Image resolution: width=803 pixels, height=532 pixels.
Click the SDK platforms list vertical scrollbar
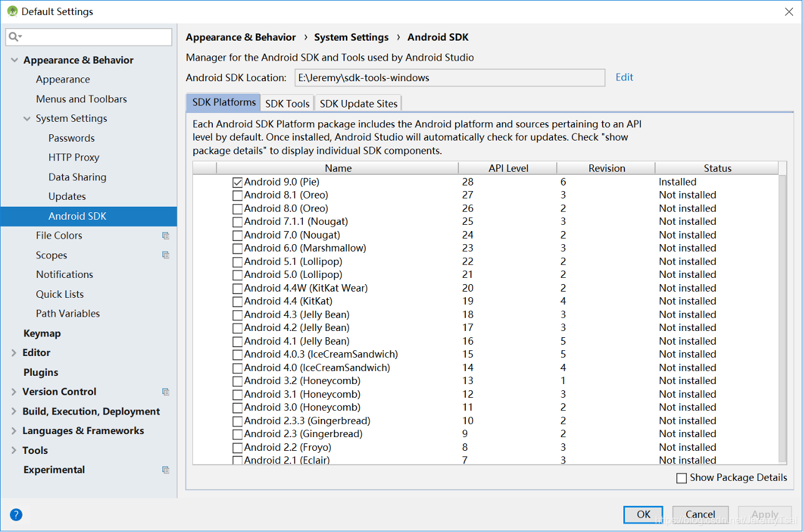click(x=783, y=318)
